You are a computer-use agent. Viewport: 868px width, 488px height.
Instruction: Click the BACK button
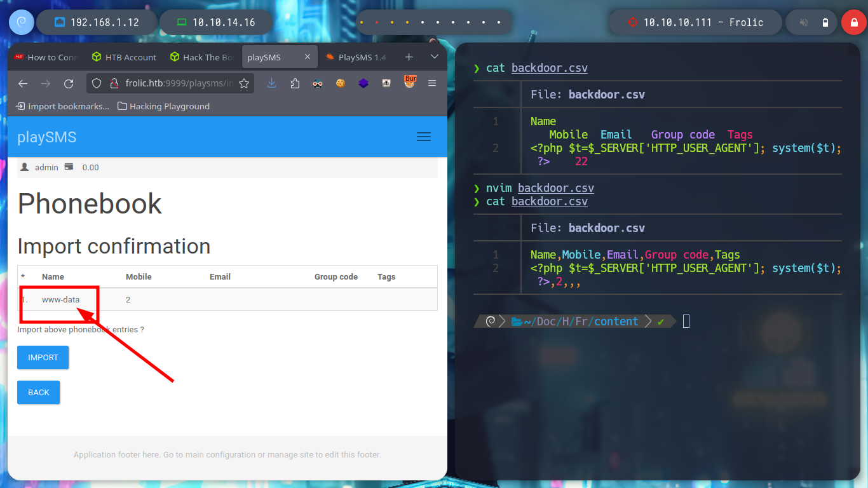coord(38,393)
